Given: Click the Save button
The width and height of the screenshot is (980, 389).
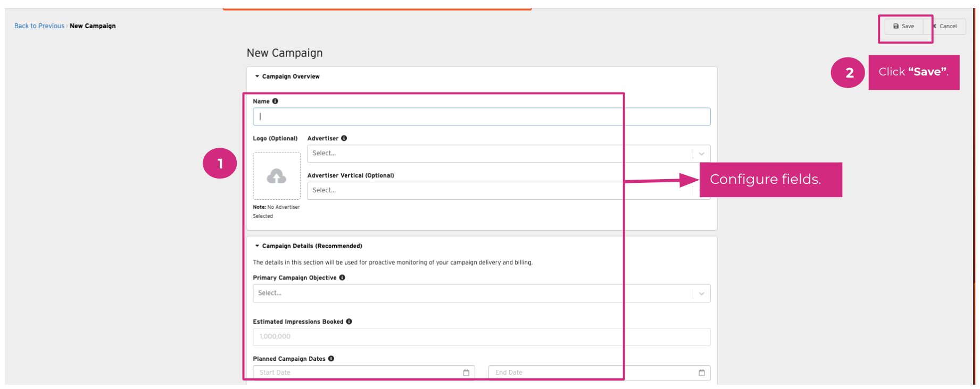Looking at the screenshot, I should [x=903, y=26].
